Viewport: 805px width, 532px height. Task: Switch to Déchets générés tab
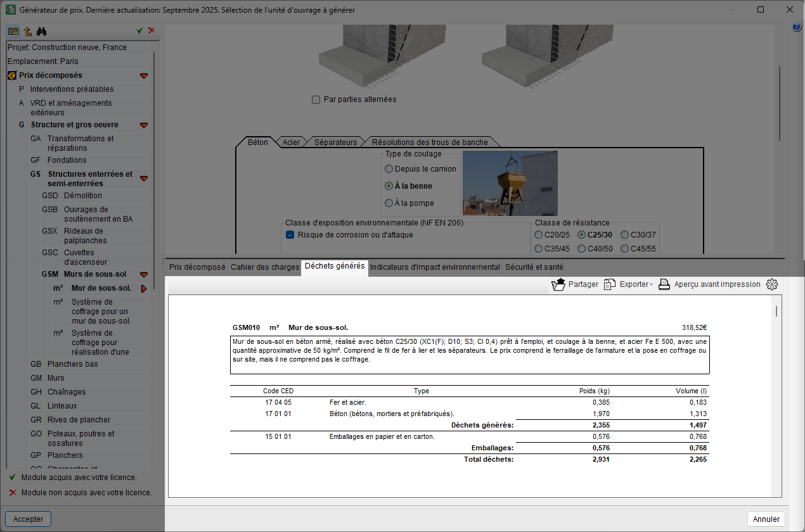coord(335,266)
